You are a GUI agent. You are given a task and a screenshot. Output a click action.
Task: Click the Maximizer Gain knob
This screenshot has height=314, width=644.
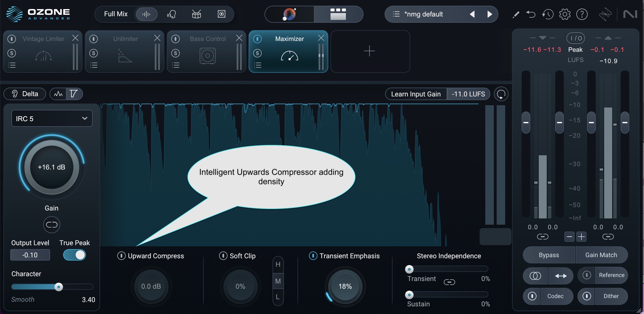(51, 167)
